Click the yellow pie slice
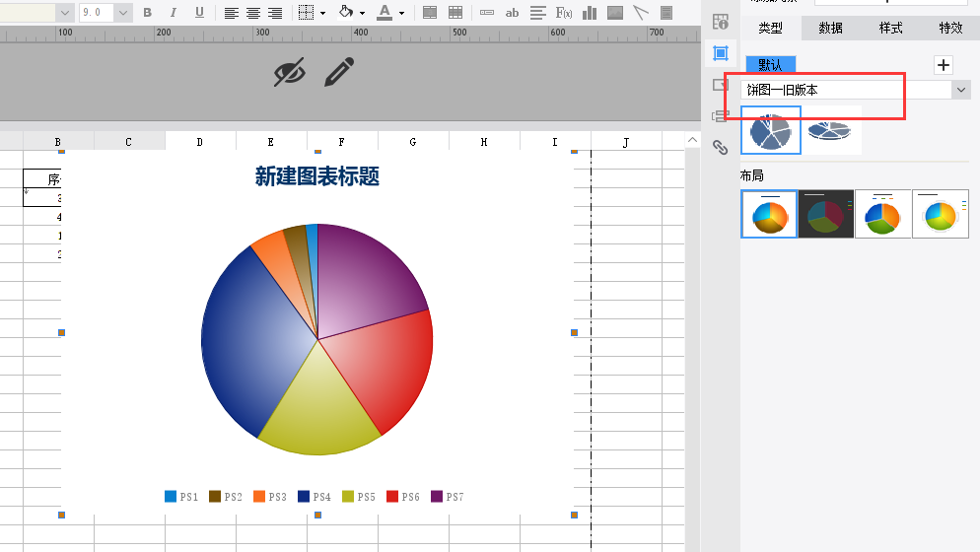The height and width of the screenshot is (552, 980). pyautogui.click(x=320, y=409)
